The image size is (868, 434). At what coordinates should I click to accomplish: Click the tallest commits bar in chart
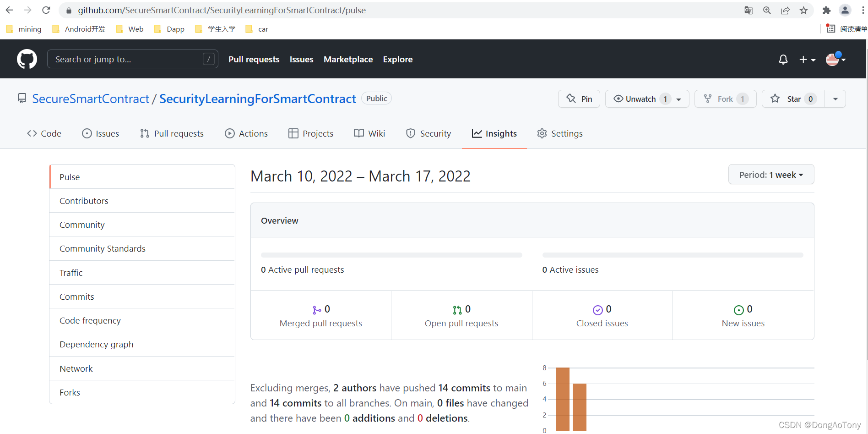[x=563, y=399]
